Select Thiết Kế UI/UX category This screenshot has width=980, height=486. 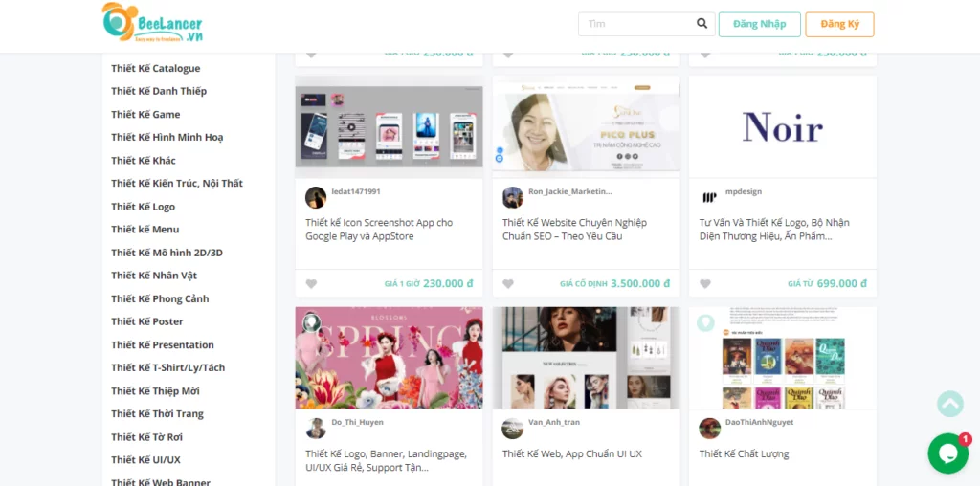[x=145, y=460]
